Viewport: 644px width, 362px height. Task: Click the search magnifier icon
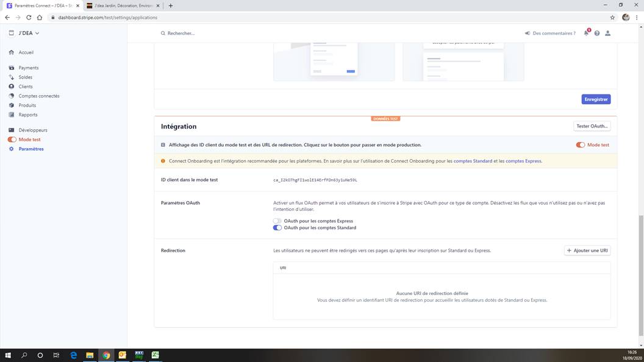[x=163, y=34]
